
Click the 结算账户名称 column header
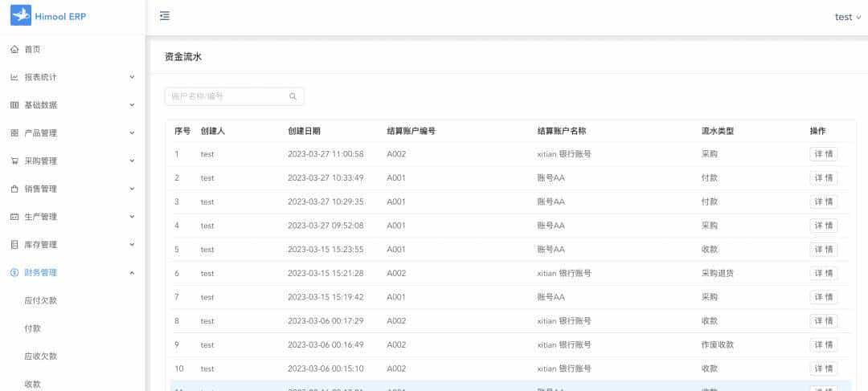click(x=562, y=131)
